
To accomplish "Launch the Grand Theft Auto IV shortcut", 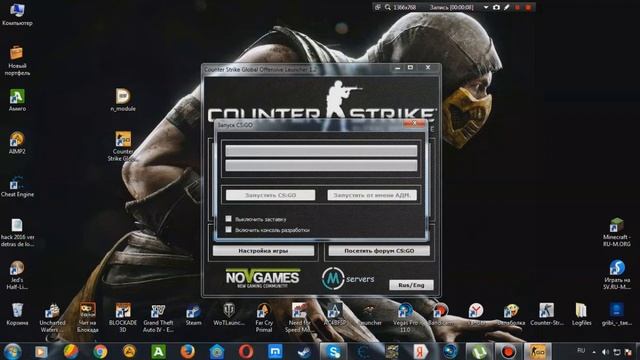I will tap(158, 318).
